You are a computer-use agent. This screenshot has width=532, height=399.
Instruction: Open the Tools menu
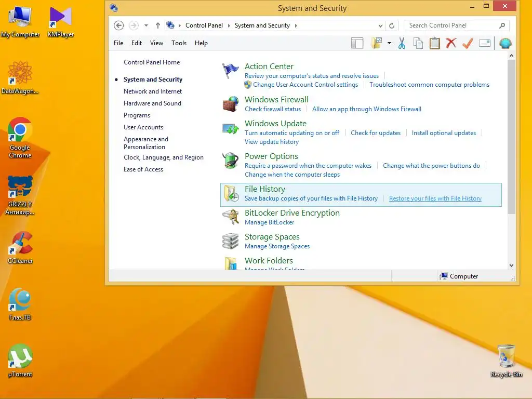(x=179, y=43)
